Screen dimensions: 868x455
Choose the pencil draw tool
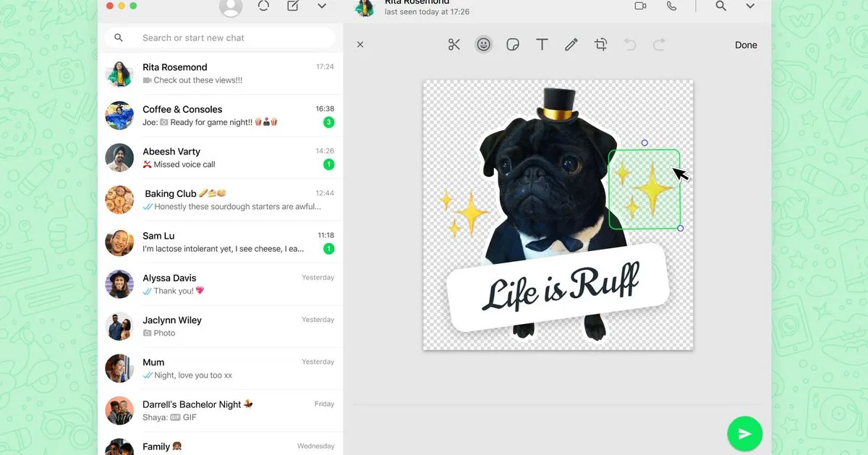coord(571,45)
